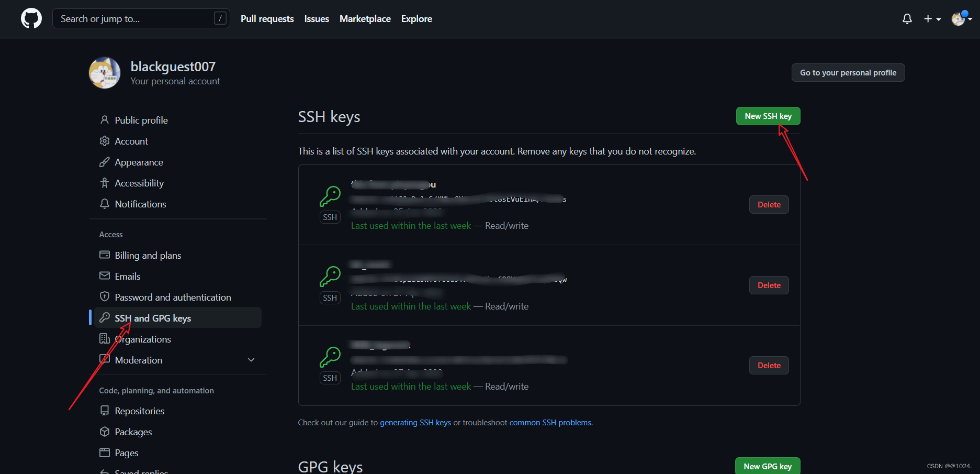The width and height of the screenshot is (980, 474).
Task: Click the first SSH key's green key icon
Action: coord(330,196)
